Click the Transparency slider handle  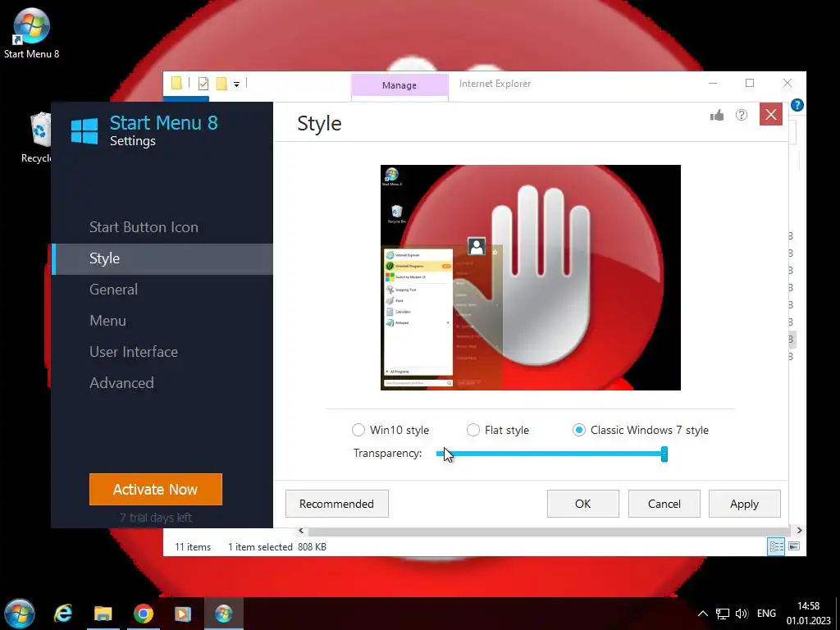[664, 454]
